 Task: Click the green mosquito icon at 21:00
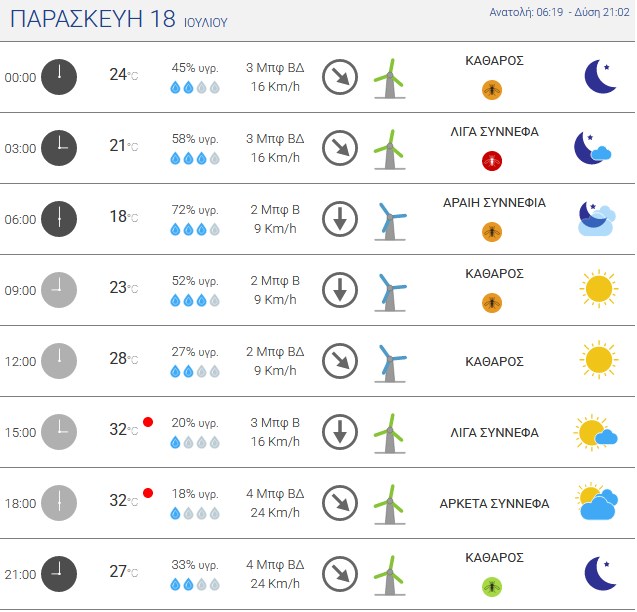pos(492,587)
